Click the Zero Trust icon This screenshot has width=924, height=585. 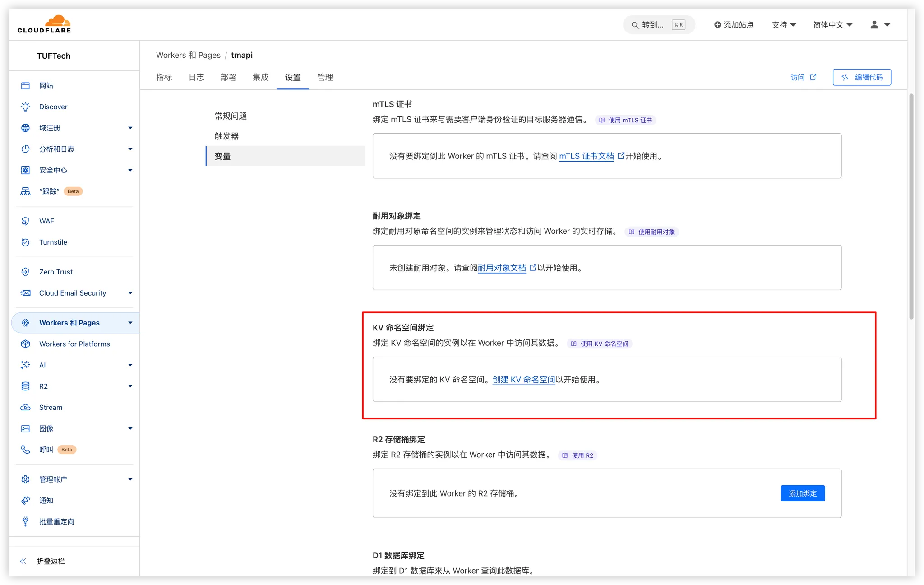pos(25,272)
